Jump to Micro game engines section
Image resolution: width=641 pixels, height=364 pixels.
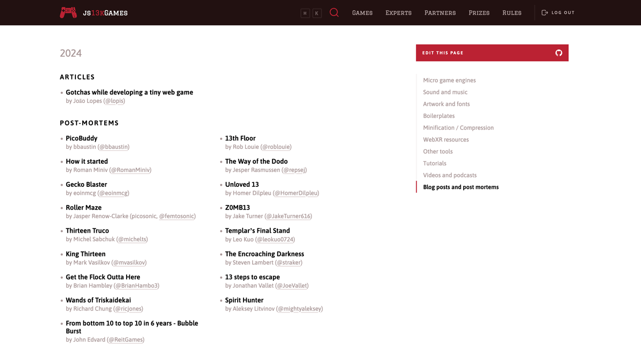[x=449, y=81]
